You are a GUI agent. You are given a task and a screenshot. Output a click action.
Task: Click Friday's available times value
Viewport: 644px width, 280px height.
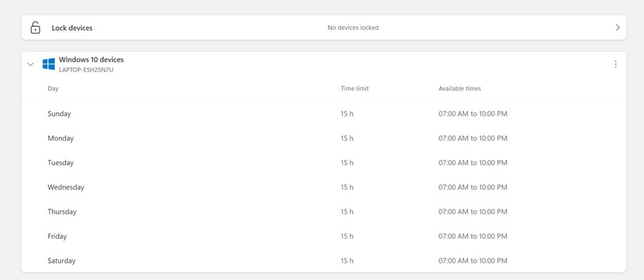(x=473, y=236)
